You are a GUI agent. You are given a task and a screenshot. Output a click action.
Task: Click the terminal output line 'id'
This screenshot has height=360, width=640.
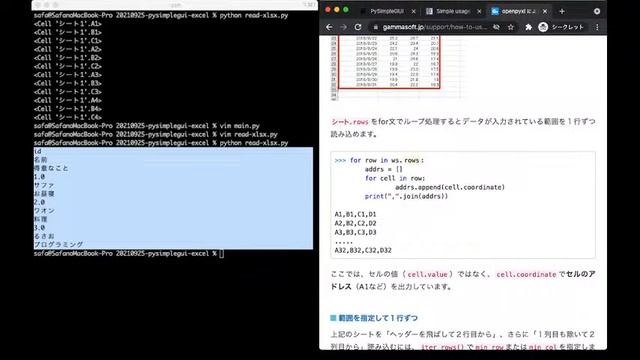(38, 151)
